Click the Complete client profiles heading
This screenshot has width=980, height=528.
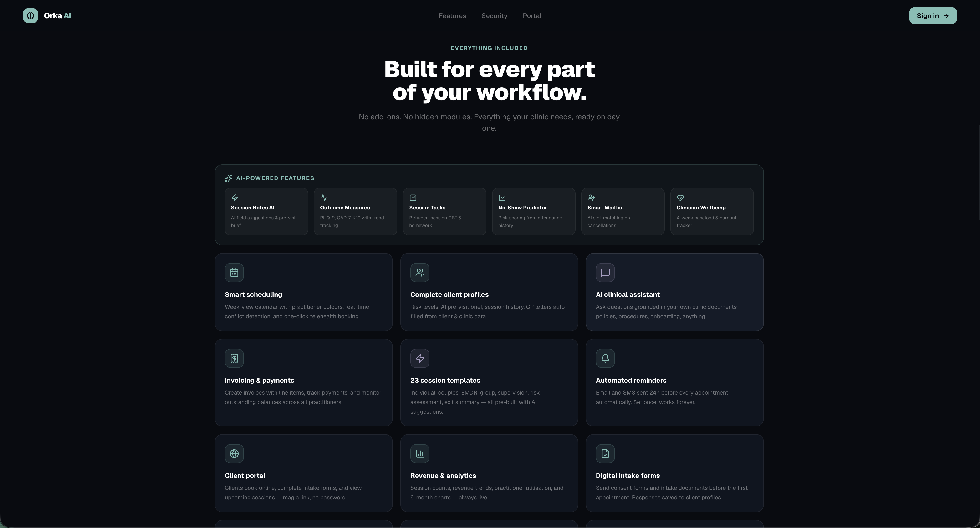point(449,294)
